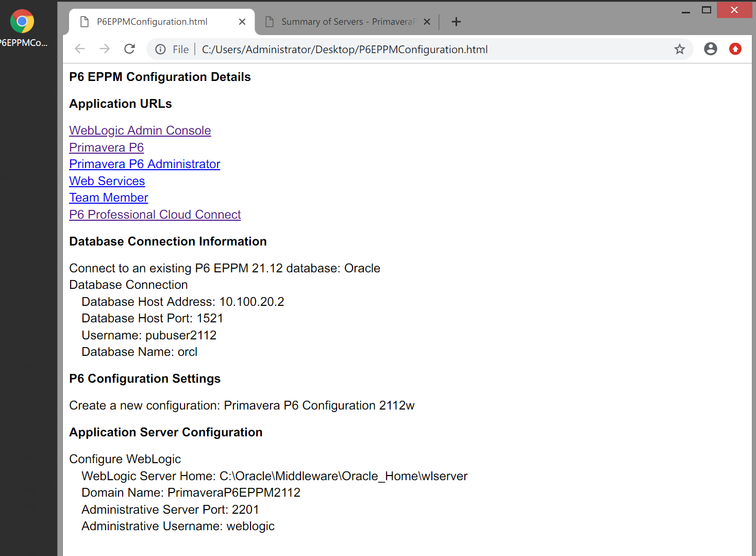Click 'Database Host Port: 1521' text
756x556 pixels.
[x=153, y=318]
